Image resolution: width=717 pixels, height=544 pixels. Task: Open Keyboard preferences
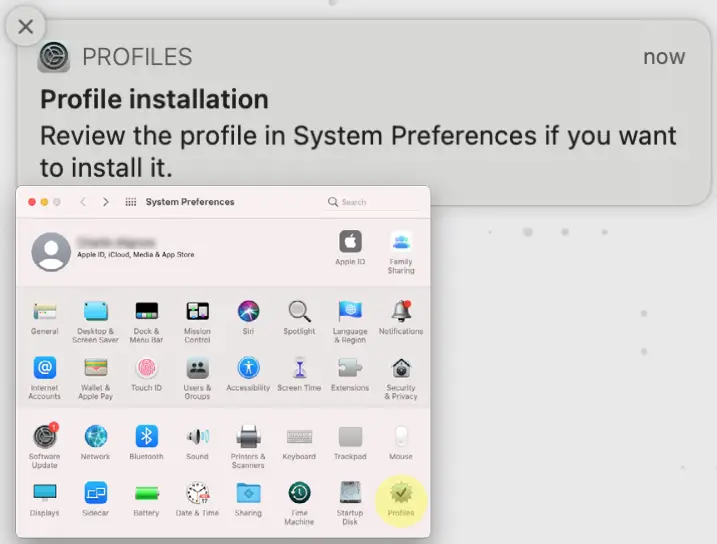coord(299,442)
